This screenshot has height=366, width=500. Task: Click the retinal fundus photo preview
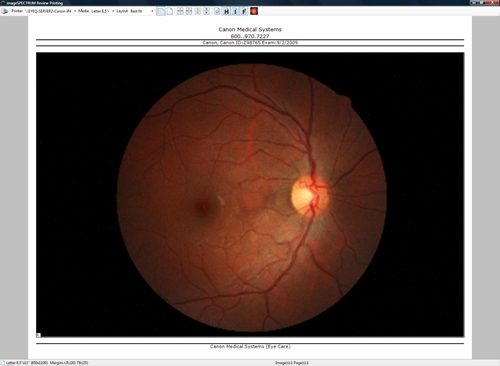click(x=250, y=195)
